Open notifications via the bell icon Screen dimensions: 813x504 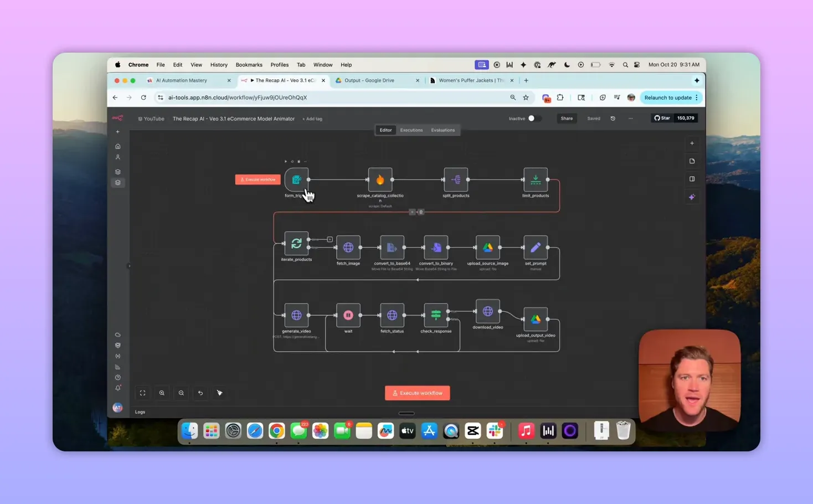click(117, 388)
